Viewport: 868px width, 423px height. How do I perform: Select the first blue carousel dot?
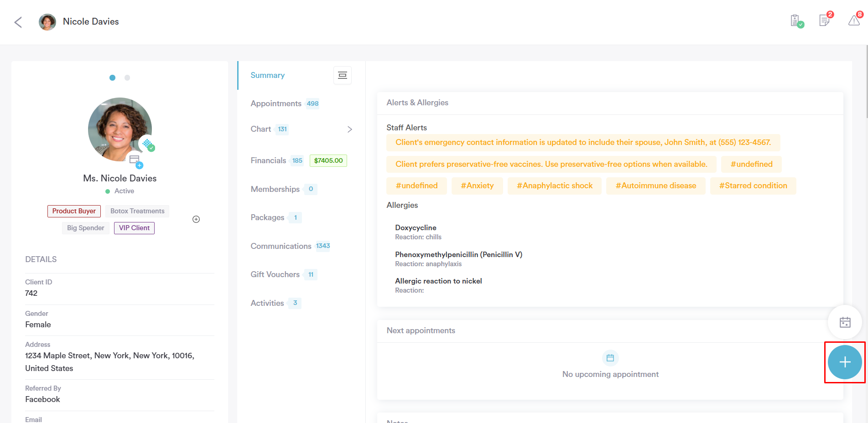[x=112, y=78]
